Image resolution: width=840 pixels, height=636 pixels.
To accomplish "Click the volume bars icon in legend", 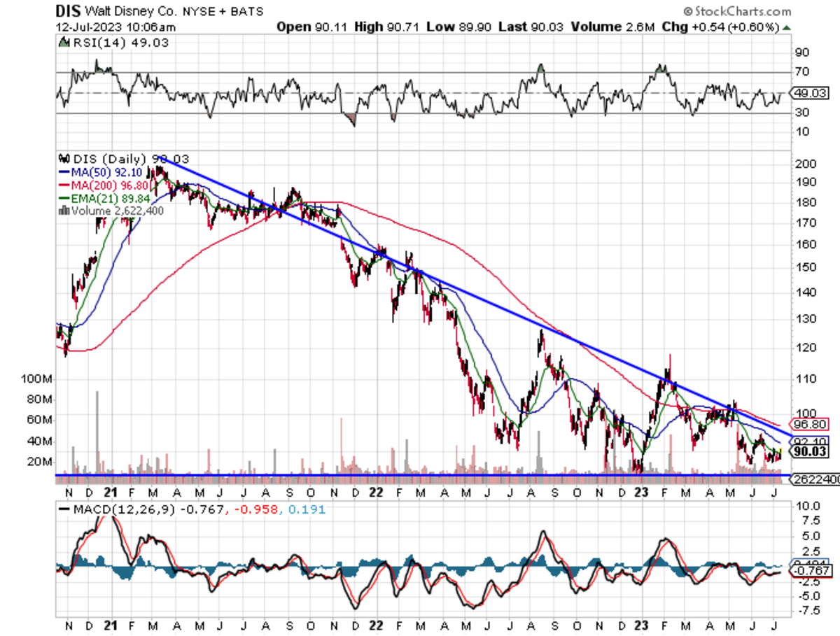I will (x=64, y=209).
